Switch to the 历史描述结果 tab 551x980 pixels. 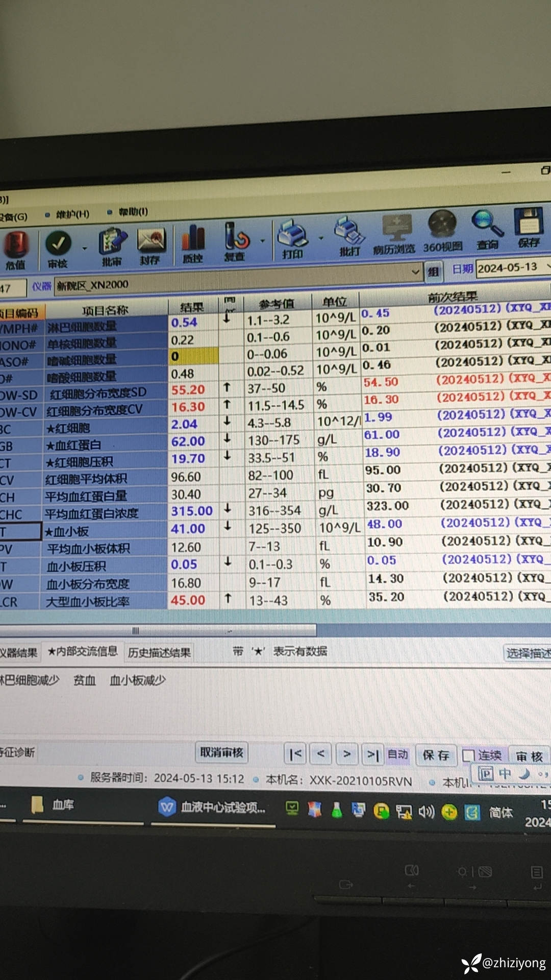click(159, 652)
